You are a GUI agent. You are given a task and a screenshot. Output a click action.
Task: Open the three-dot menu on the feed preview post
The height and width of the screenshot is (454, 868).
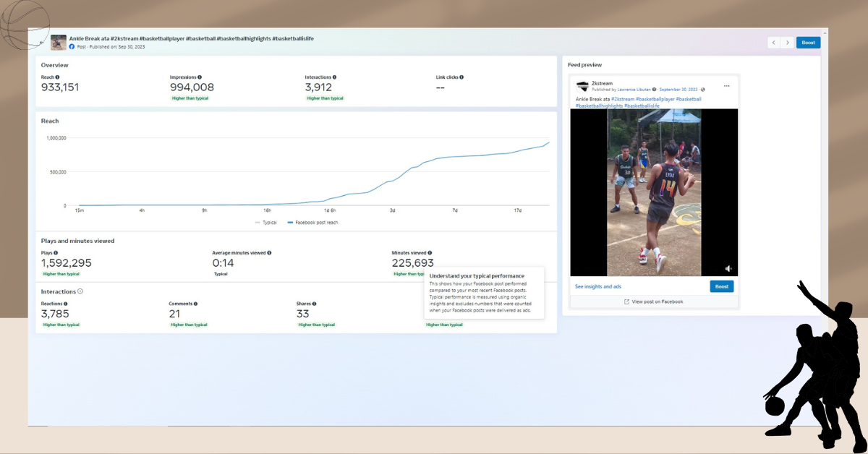point(727,85)
